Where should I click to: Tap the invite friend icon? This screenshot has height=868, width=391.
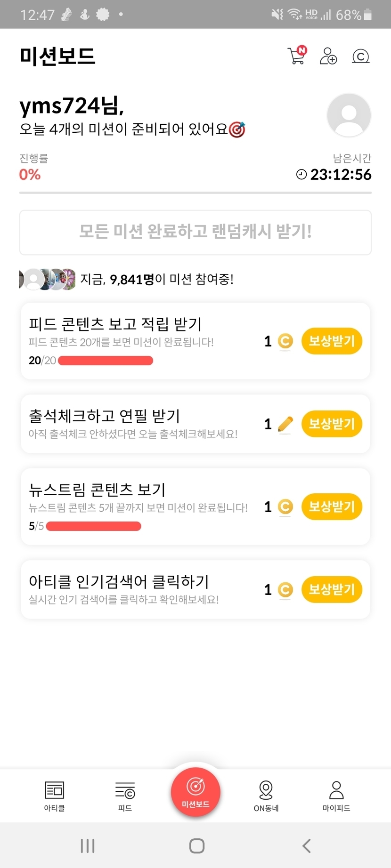pos(328,56)
